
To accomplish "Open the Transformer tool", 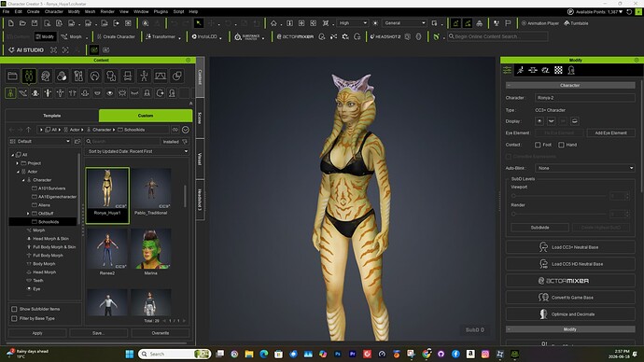I will (161, 36).
